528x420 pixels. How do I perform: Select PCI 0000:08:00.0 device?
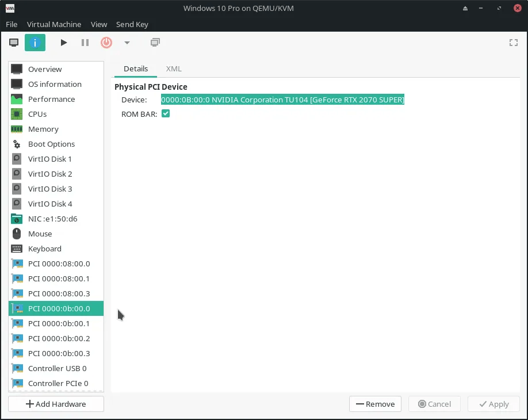click(56, 264)
